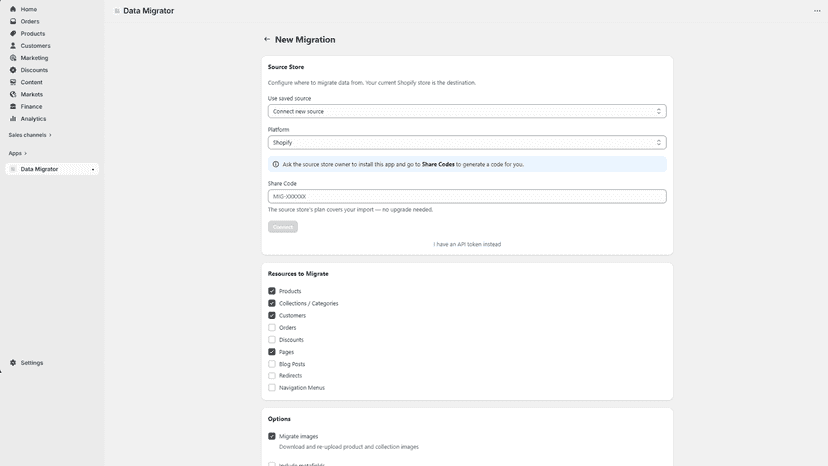This screenshot has height=466, width=828.
Task: Click the info icon in Share Codes banner
Action: (276, 164)
